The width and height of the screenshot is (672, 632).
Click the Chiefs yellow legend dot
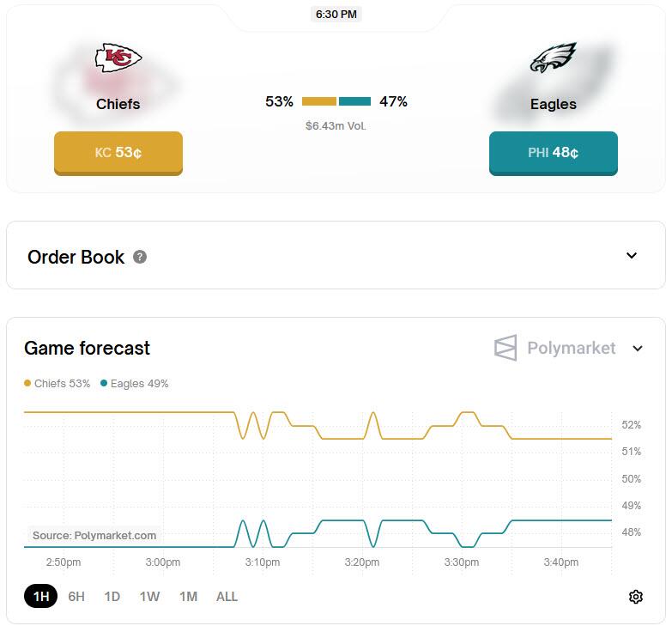[x=27, y=383]
